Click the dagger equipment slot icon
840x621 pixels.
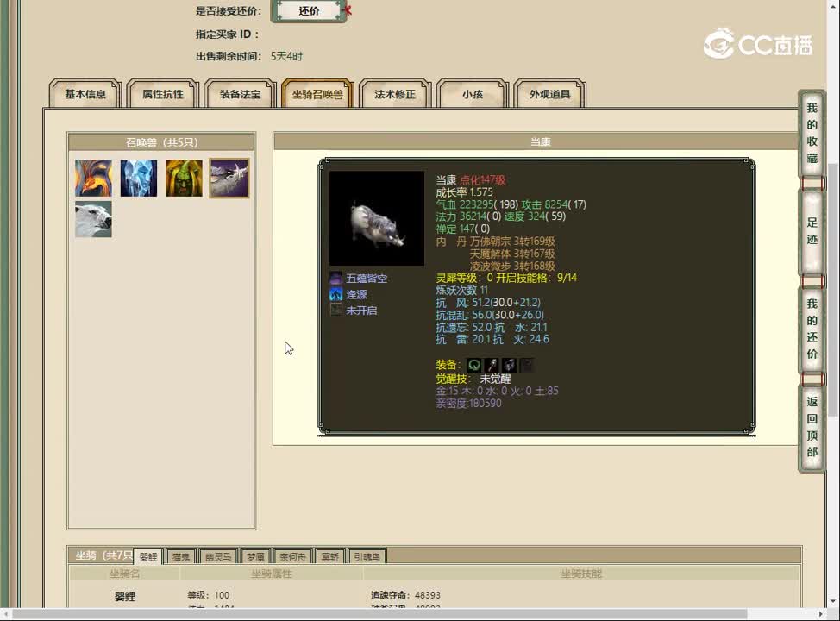tap(490, 365)
